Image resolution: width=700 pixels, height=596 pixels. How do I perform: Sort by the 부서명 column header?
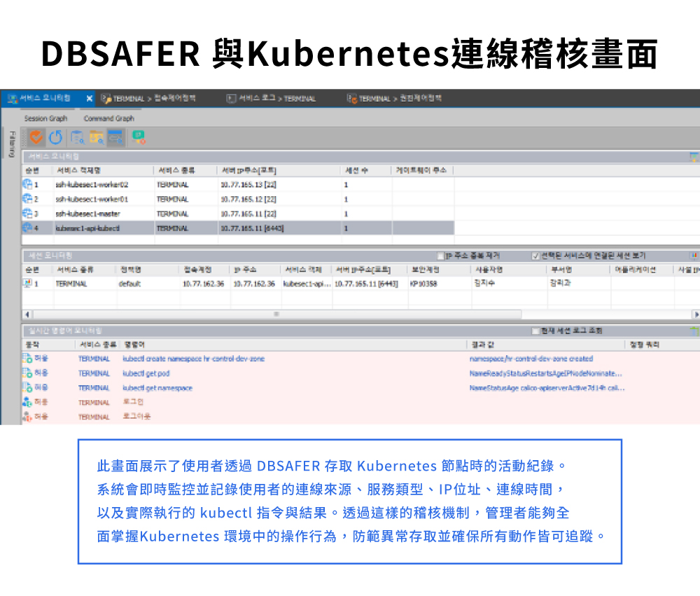[579, 270]
